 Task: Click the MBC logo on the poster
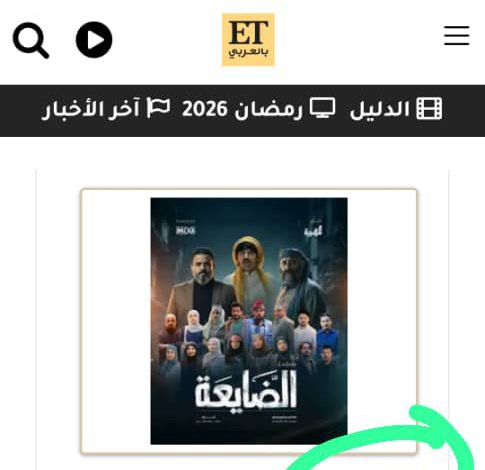pyautogui.click(x=185, y=230)
